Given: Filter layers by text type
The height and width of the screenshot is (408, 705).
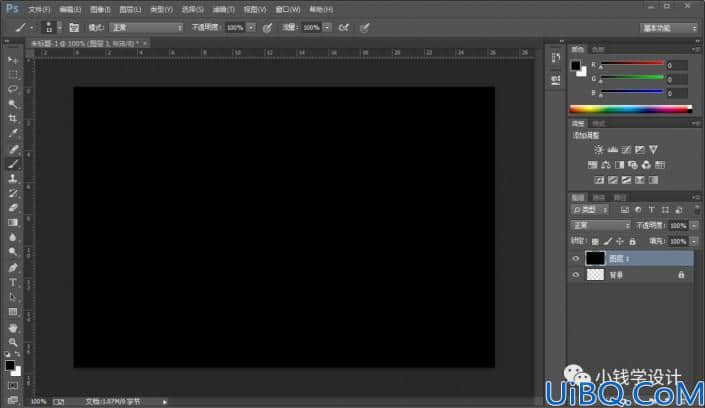Looking at the screenshot, I should tap(651, 210).
